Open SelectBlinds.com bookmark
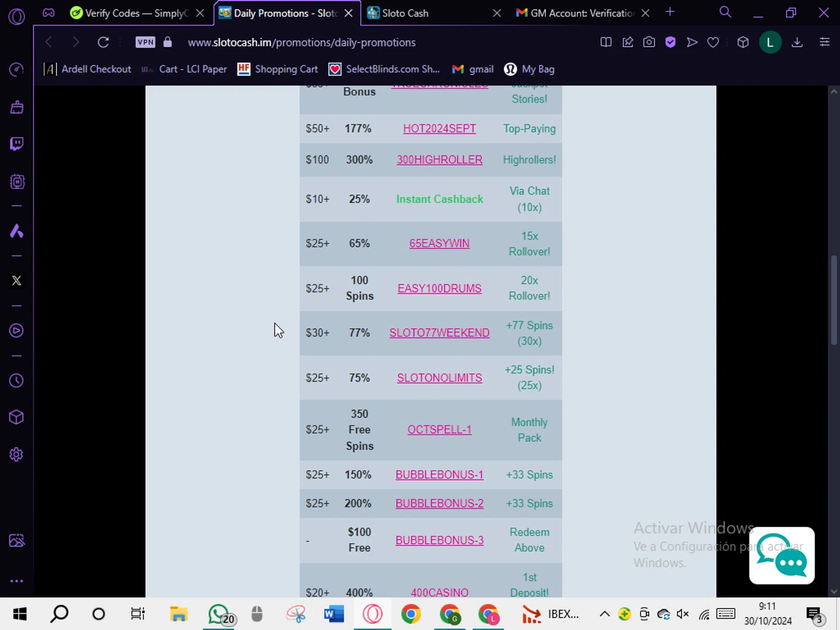This screenshot has width=840, height=630. 384,69
